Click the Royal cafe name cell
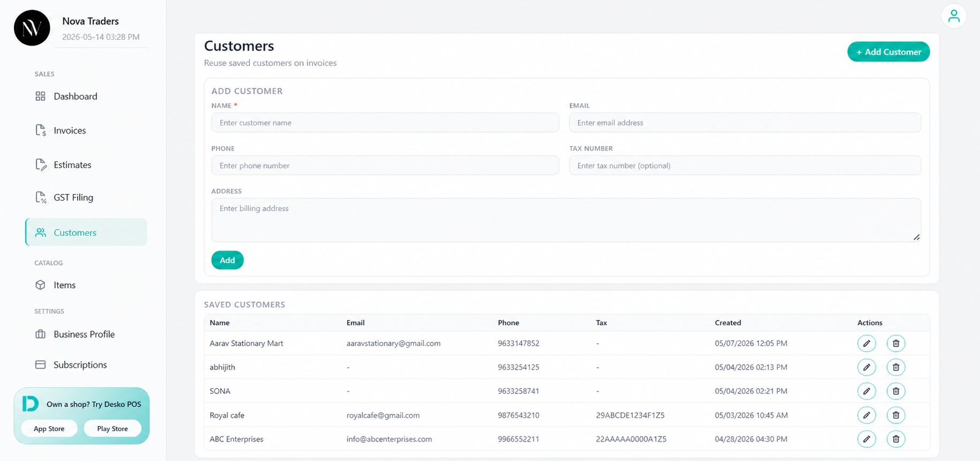The width and height of the screenshot is (980, 461). pos(227,415)
